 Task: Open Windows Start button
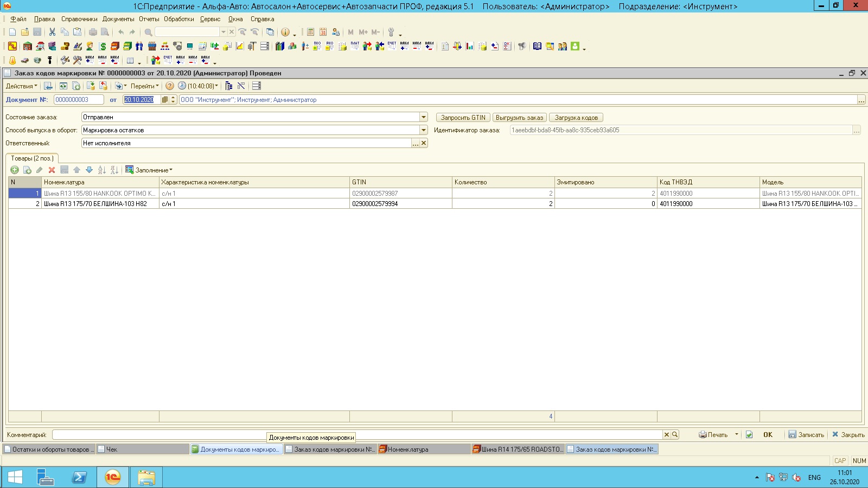[x=15, y=477]
